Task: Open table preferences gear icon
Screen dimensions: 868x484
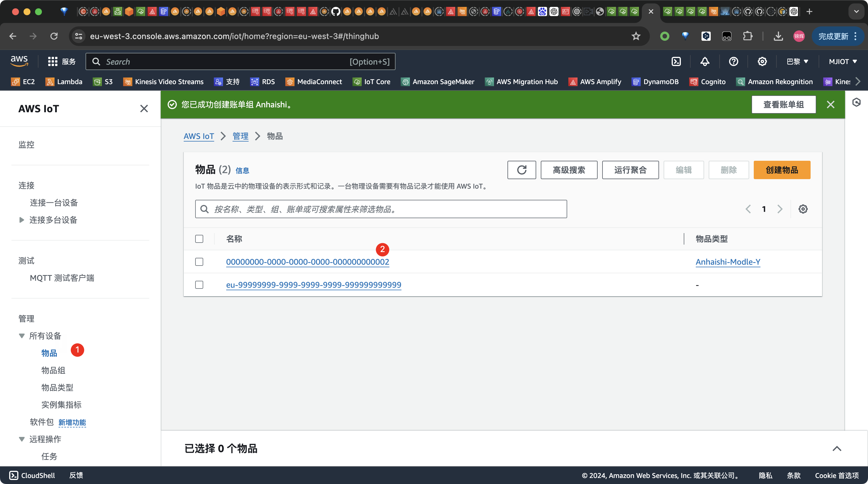Action: point(803,209)
